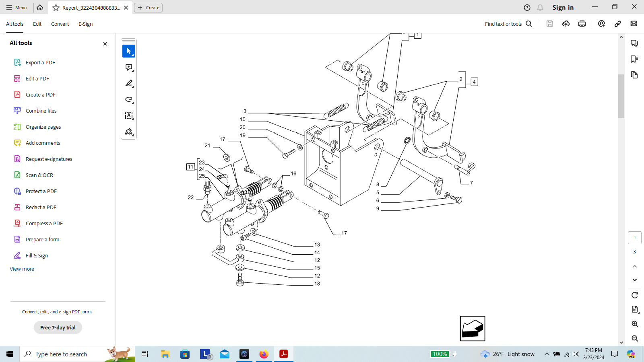This screenshot has width=644, height=362.
Task: Click the Find text or tools field
Action: click(503, 24)
